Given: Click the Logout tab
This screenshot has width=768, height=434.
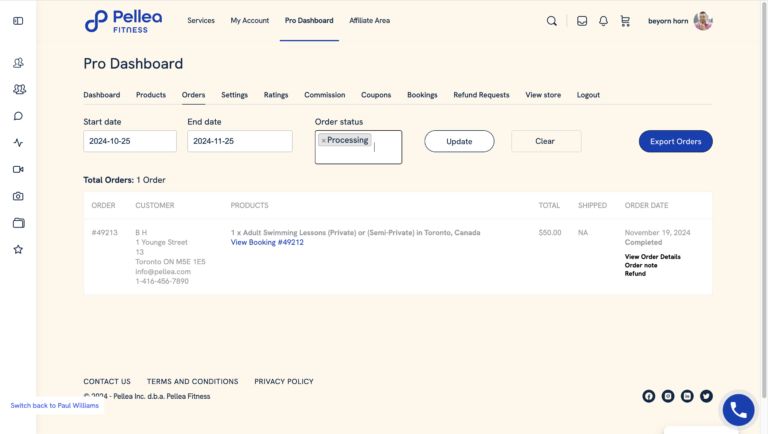Looking at the screenshot, I should 588,95.
